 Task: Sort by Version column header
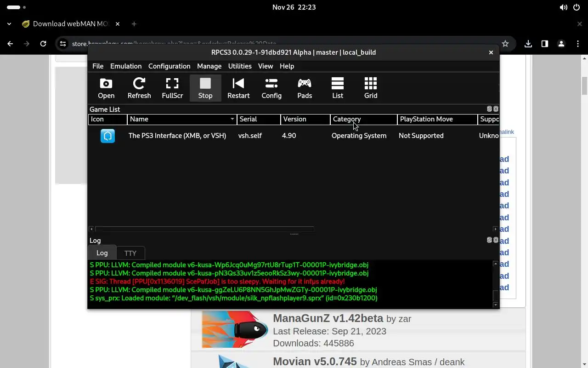305,119
